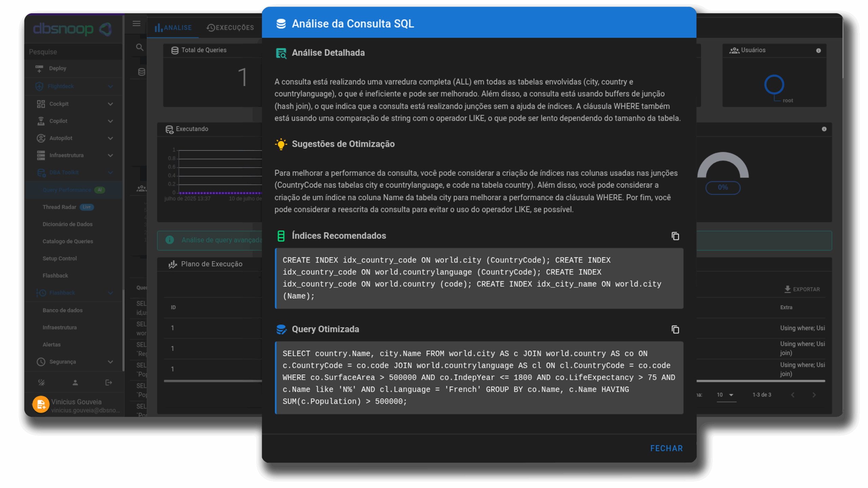Image resolution: width=868 pixels, height=488 pixels.
Task: Open Thread Radar in sidebar
Action: pos(60,207)
